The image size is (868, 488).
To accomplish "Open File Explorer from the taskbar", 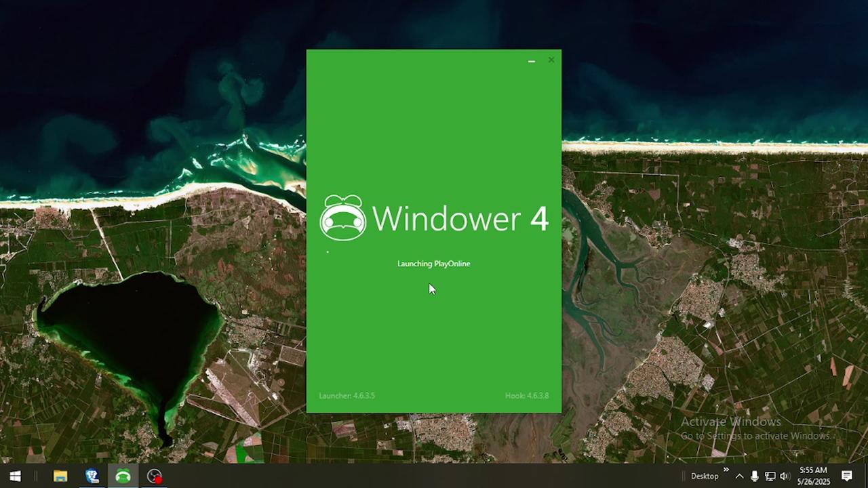I will [x=60, y=476].
